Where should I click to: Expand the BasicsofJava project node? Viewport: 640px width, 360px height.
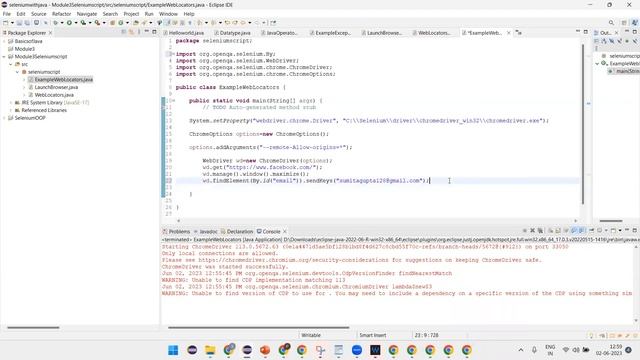coord(4,41)
